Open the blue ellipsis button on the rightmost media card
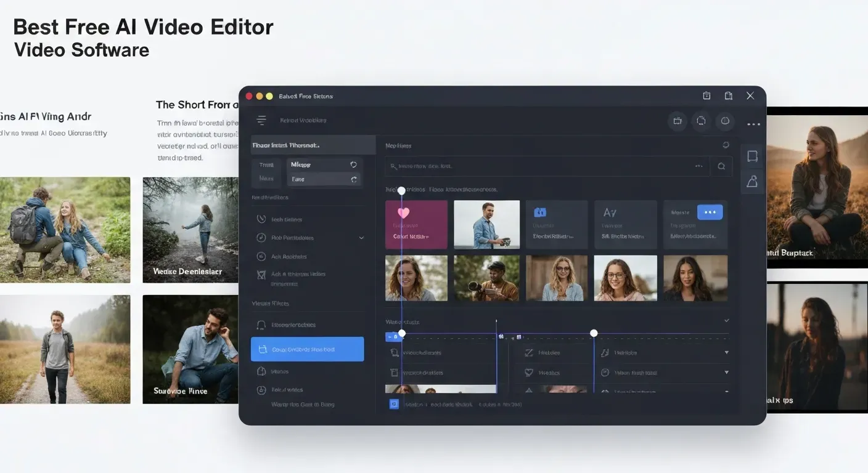This screenshot has height=473, width=868. point(710,211)
